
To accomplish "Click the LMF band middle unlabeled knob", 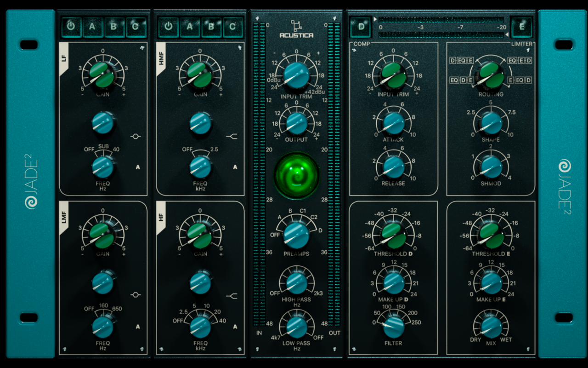I will click(103, 282).
